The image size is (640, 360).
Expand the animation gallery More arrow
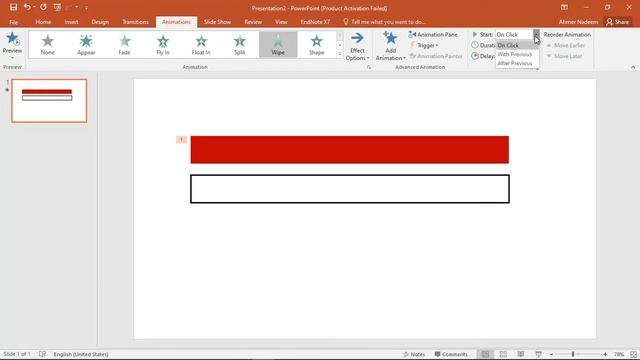pyautogui.click(x=340, y=54)
